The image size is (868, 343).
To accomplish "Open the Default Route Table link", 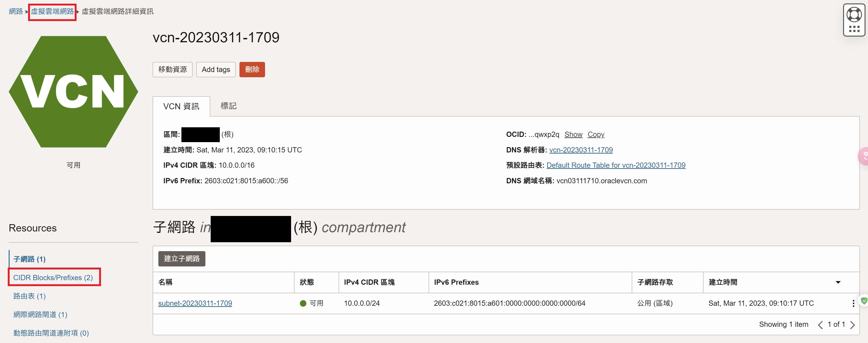I will 616,165.
